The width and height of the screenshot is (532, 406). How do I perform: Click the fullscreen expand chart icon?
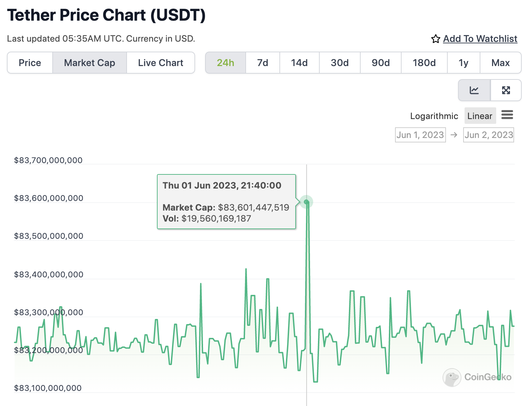[506, 90]
